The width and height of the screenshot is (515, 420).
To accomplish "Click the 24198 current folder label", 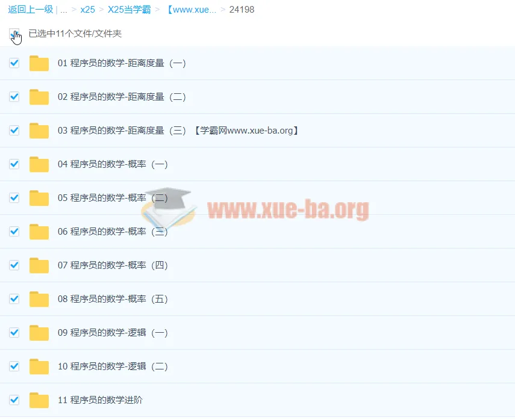I will pyautogui.click(x=242, y=10).
